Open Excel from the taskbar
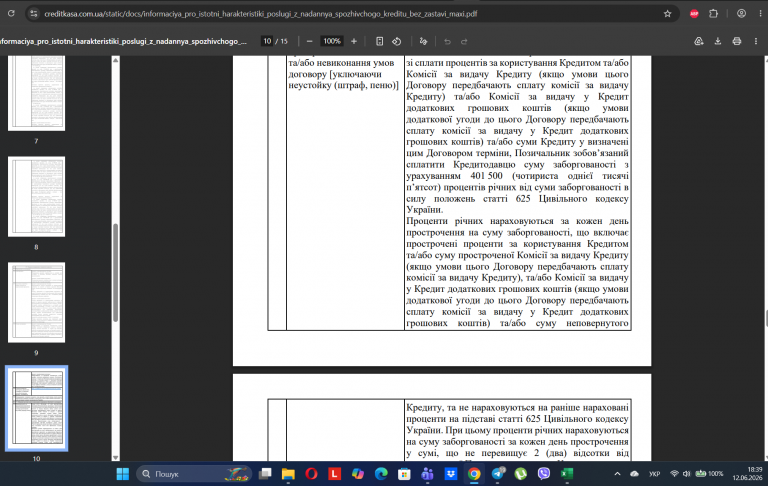This screenshot has width=768, height=486. point(567,474)
